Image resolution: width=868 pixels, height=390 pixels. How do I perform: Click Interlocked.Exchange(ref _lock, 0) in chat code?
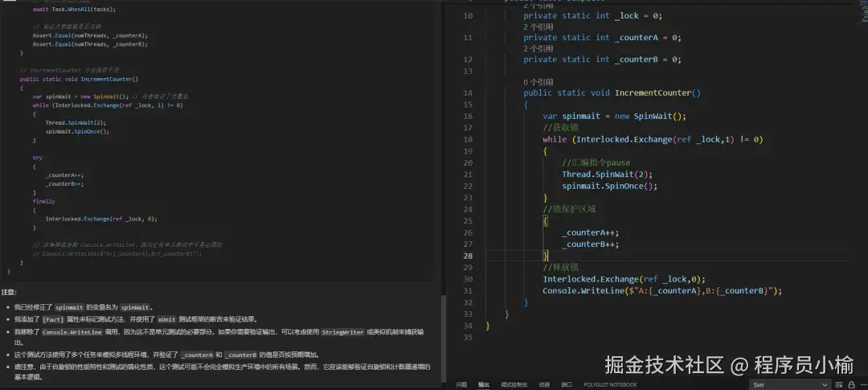pos(101,219)
